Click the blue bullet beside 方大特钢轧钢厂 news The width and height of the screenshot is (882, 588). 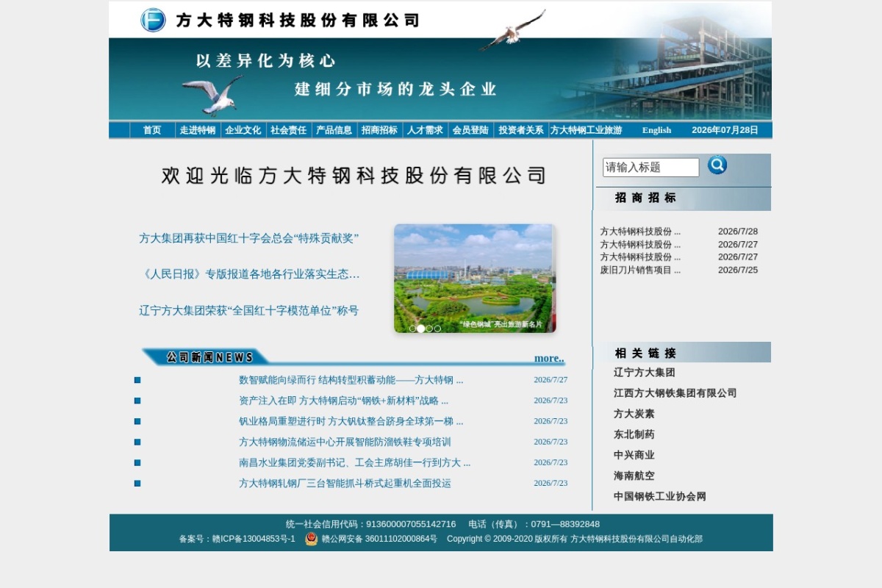[137, 483]
